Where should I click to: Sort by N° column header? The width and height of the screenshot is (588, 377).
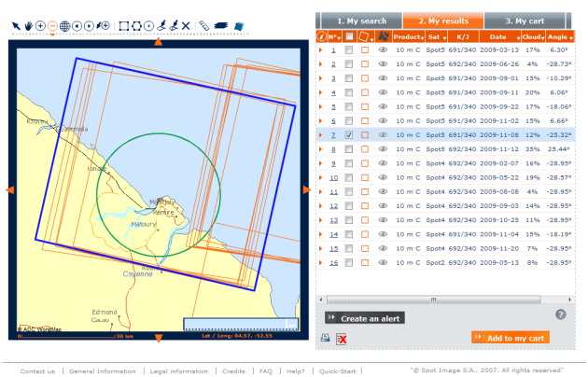[334, 36]
